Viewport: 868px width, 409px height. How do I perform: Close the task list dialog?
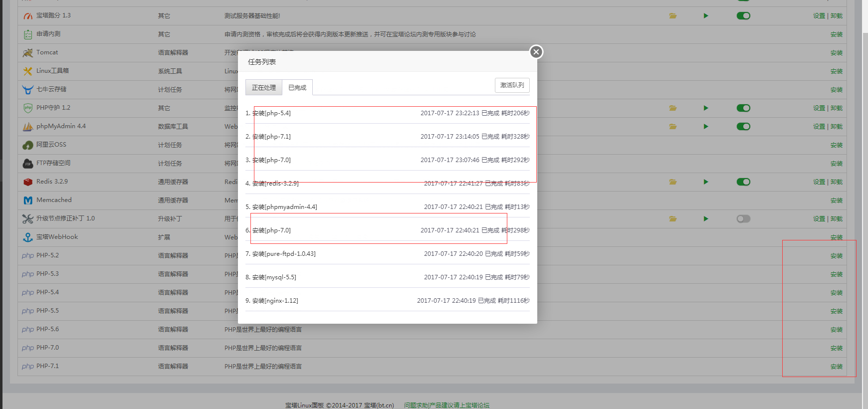(536, 52)
